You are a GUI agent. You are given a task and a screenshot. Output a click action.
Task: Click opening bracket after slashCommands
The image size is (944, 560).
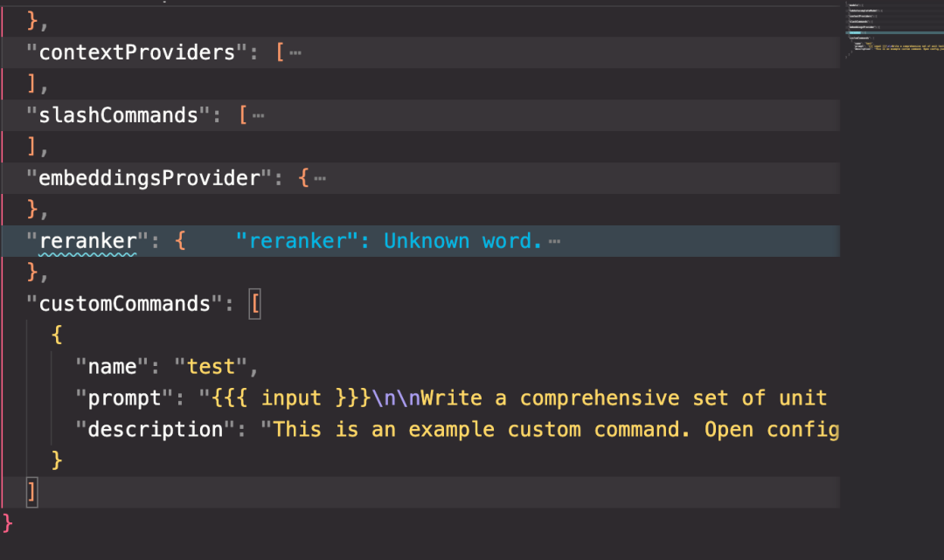pos(243,115)
